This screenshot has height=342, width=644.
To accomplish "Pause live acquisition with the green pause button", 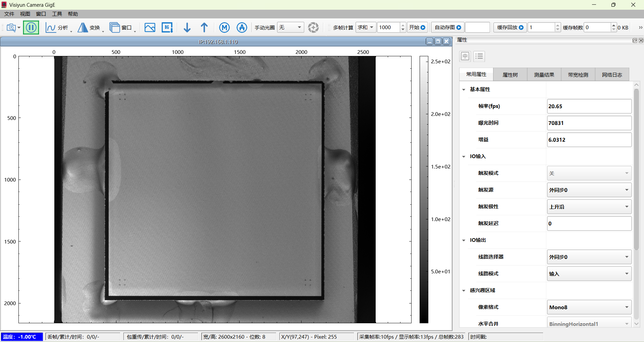I will coord(31,27).
